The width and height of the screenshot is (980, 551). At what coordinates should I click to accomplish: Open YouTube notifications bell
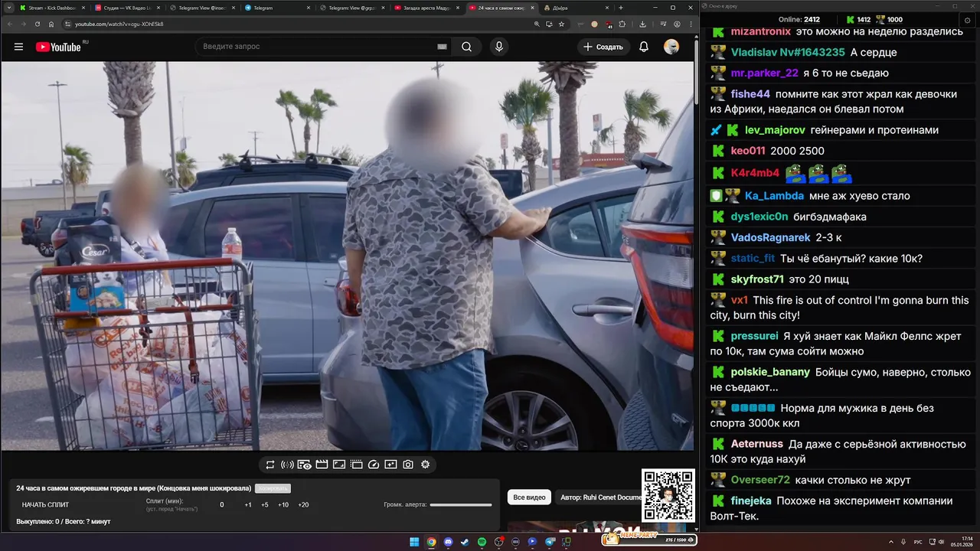point(644,47)
